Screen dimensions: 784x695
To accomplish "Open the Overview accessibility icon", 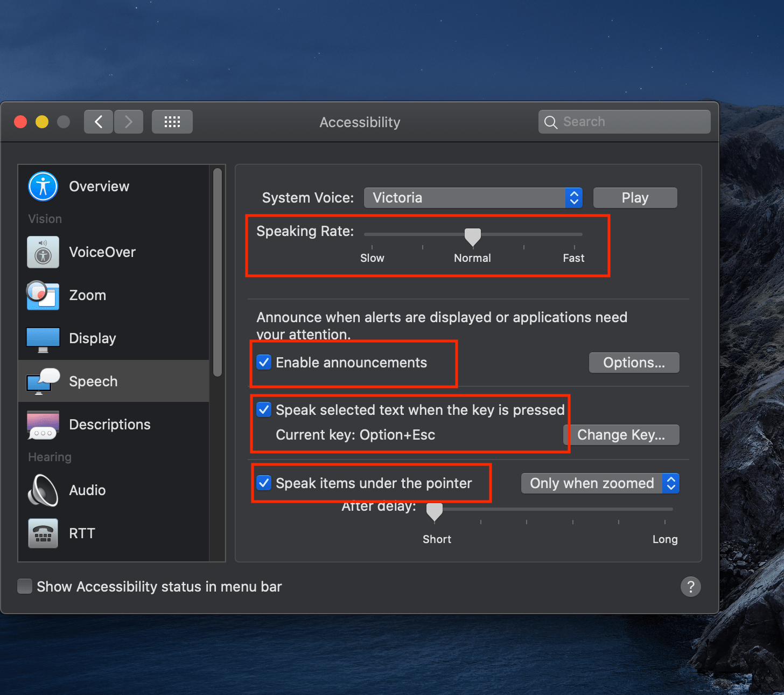I will [x=43, y=186].
